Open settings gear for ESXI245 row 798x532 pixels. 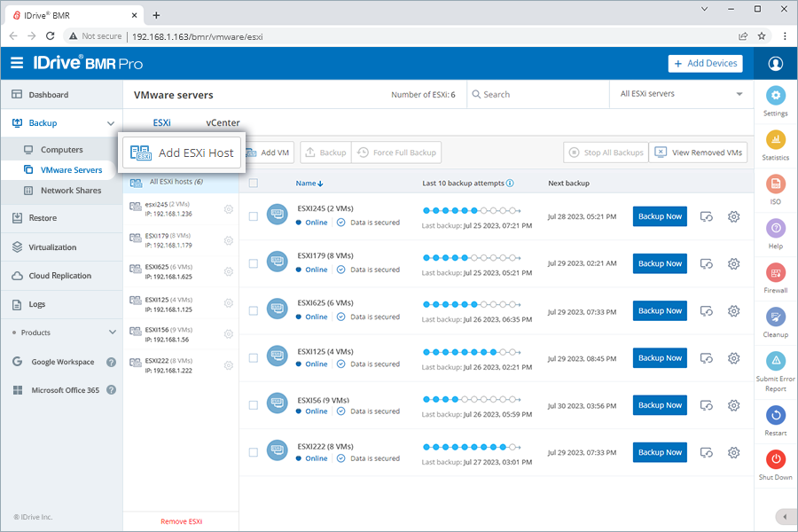point(733,216)
